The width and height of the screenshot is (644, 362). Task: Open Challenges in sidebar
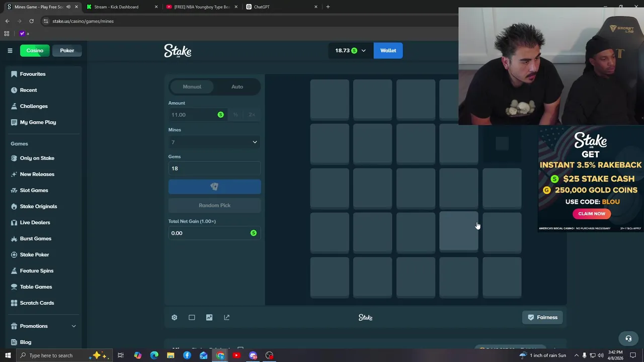(x=44, y=106)
